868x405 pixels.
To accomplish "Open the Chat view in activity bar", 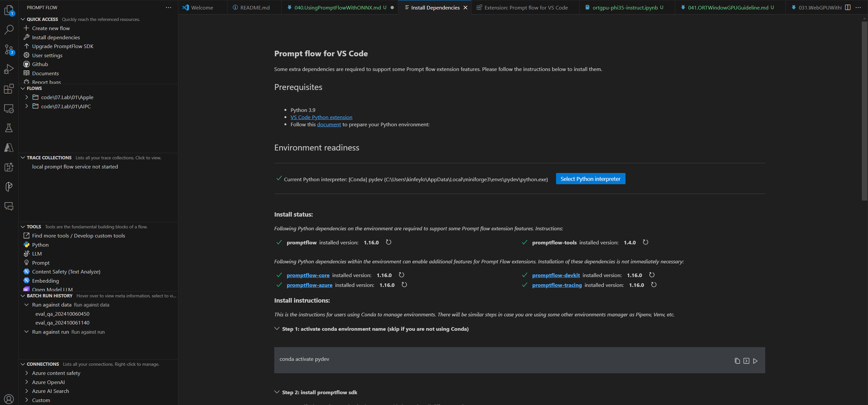I will [x=9, y=206].
